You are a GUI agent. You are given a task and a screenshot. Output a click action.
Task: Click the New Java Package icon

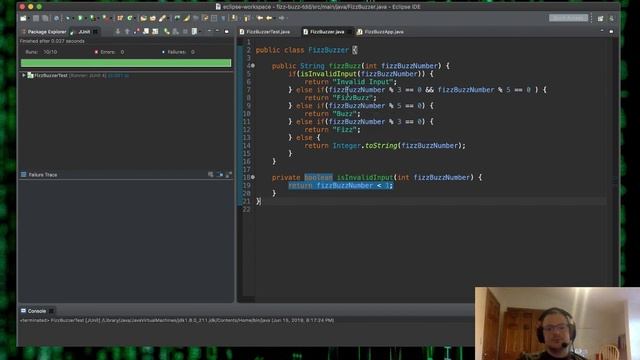(120, 18)
